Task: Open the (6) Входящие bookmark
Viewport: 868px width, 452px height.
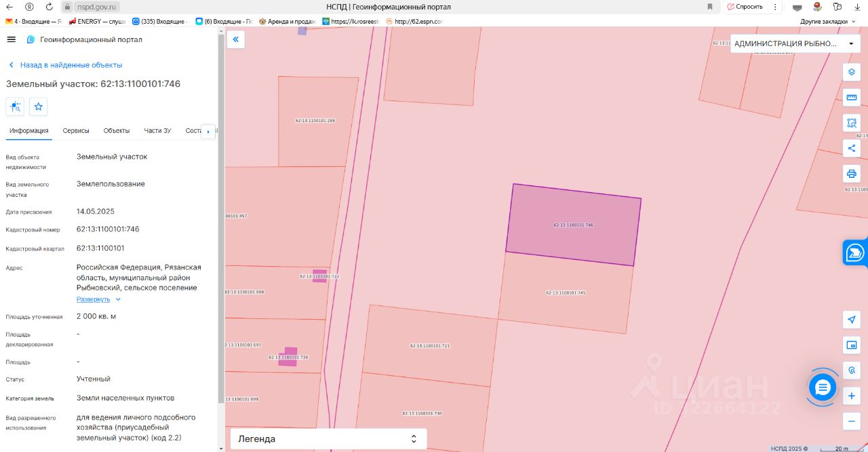Action: 224,22
